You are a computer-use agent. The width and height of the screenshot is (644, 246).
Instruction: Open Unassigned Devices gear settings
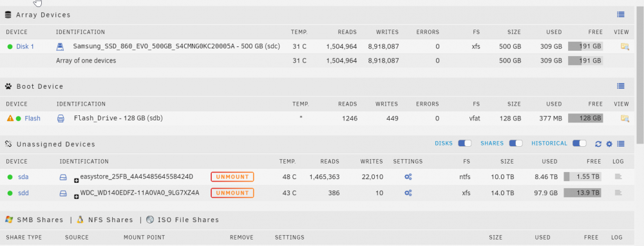pos(609,144)
